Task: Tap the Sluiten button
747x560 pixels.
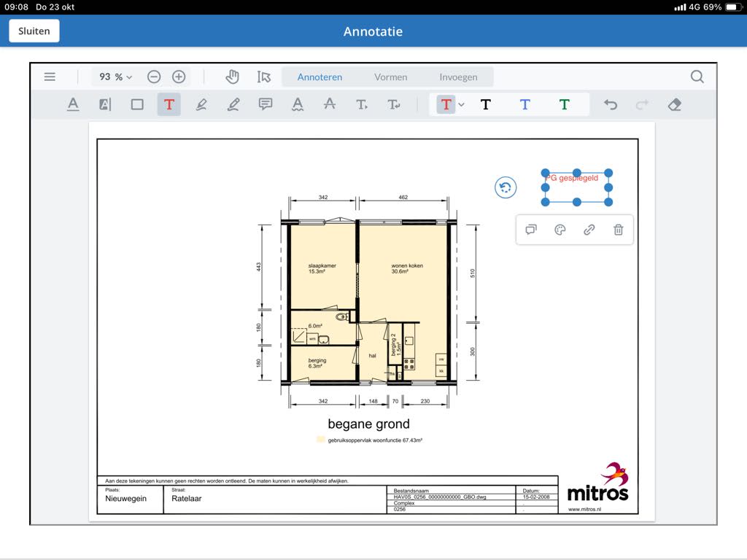Action: tap(34, 31)
